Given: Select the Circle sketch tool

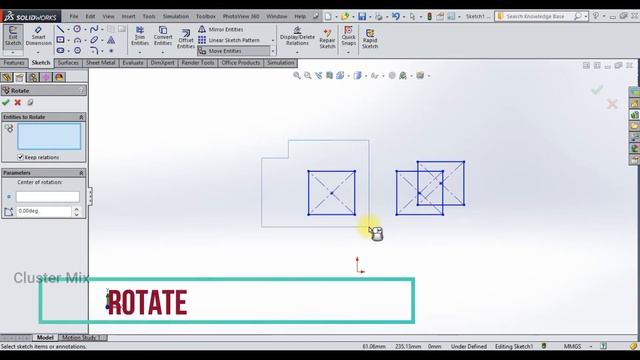Looking at the screenshot, I should 77,29.
